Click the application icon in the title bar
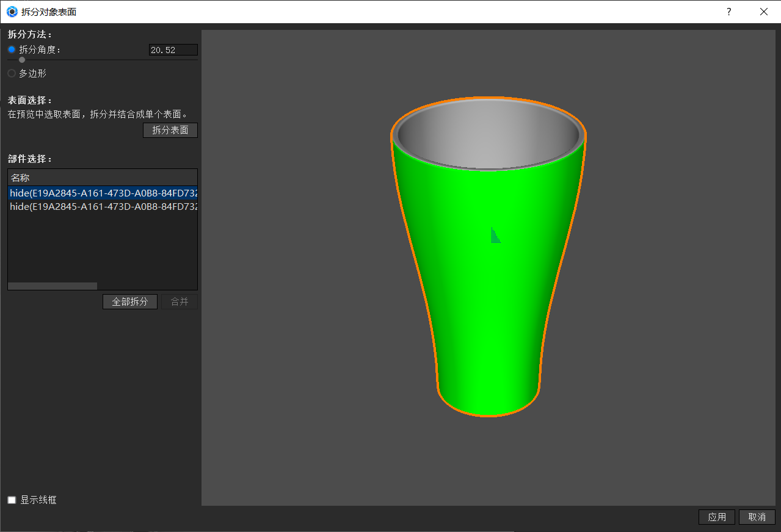 click(x=11, y=11)
